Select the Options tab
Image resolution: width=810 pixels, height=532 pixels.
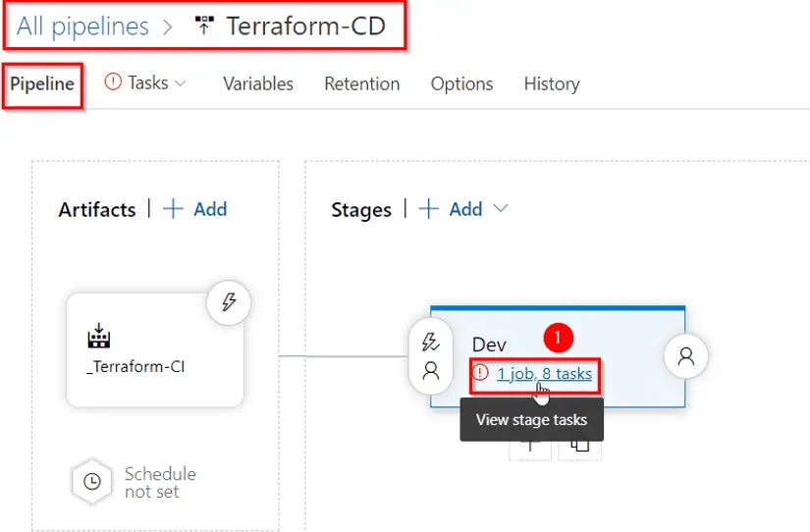[461, 84]
